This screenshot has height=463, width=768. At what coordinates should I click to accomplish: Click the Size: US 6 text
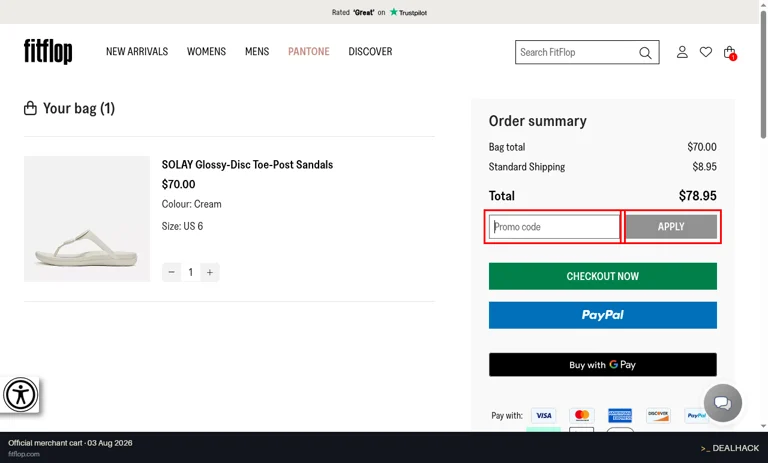[182, 226]
